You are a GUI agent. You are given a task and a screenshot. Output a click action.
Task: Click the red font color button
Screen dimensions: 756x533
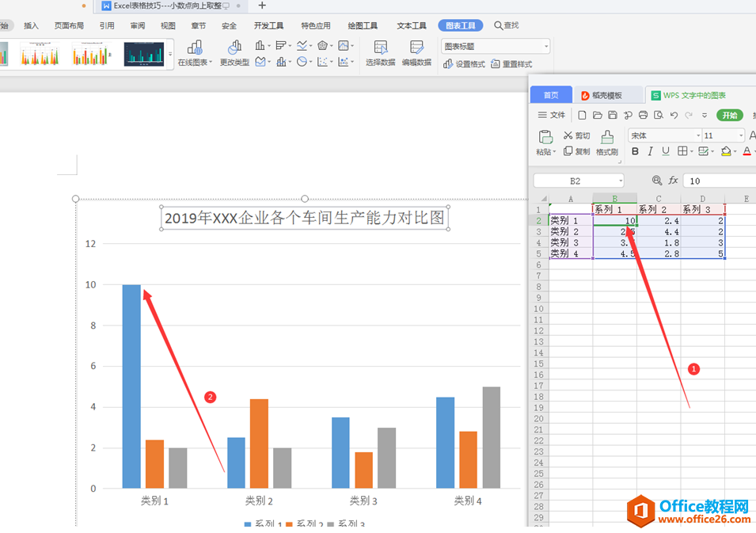pyautogui.click(x=747, y=151)
